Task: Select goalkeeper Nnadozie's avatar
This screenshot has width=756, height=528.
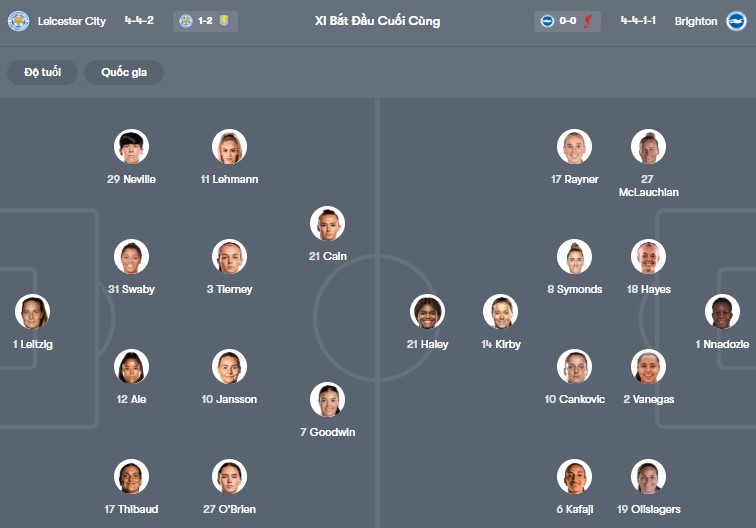Action: coord(722,312)
